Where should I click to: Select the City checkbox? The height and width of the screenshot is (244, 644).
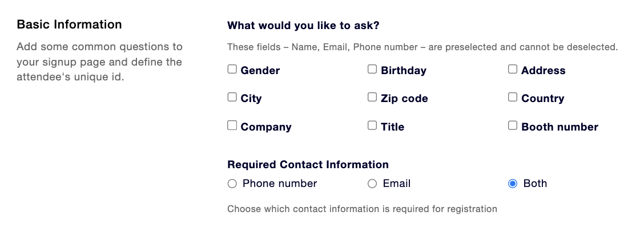click(x=232, y=97)
